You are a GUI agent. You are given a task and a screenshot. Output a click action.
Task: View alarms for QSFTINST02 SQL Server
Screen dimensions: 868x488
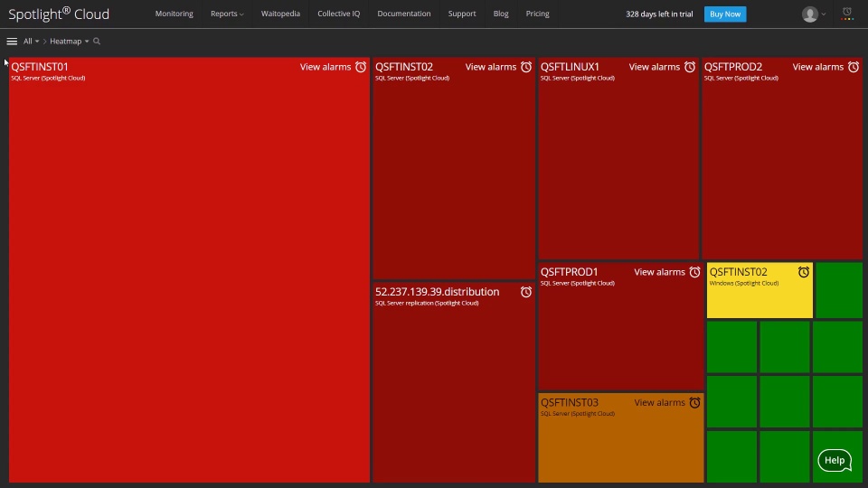pos(490,67)
